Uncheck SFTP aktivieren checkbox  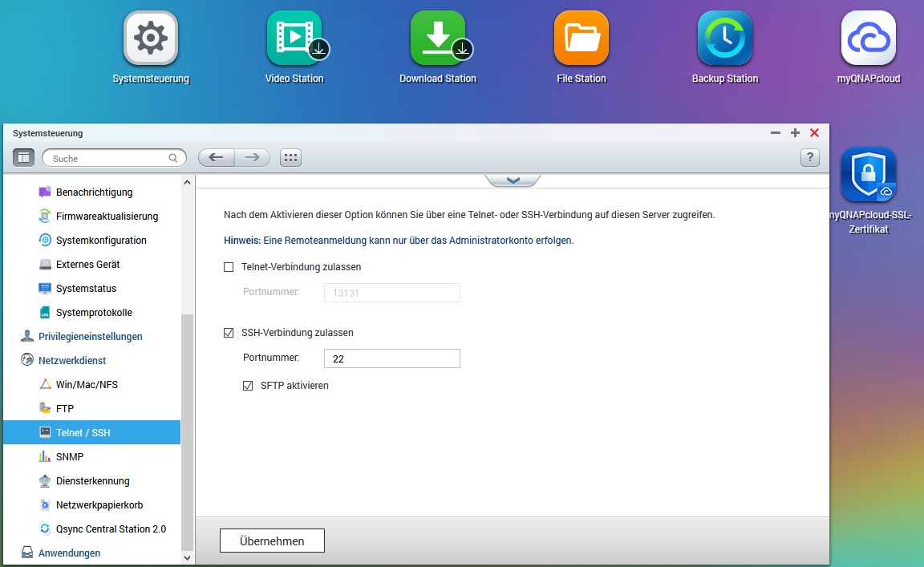(x=248, y=386)
